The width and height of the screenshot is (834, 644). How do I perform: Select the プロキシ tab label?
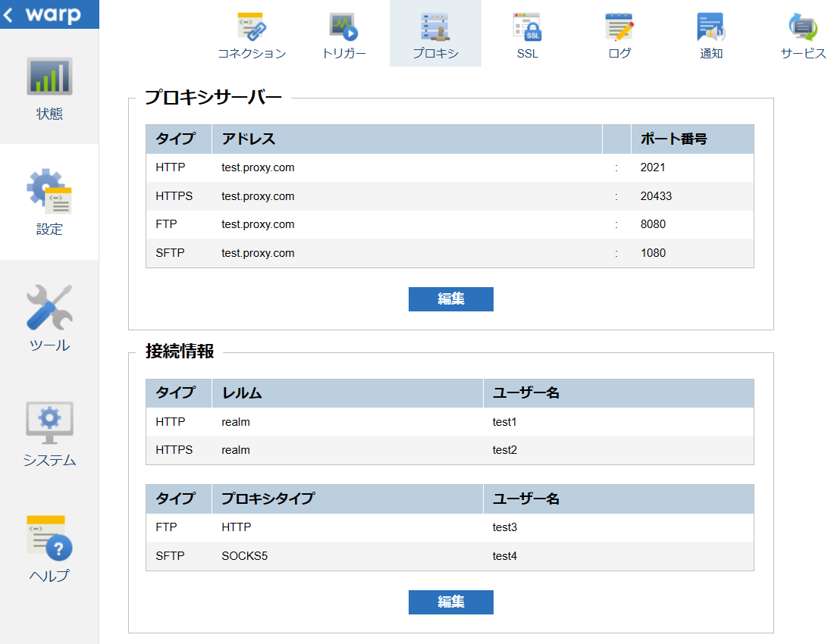point(436,53)
